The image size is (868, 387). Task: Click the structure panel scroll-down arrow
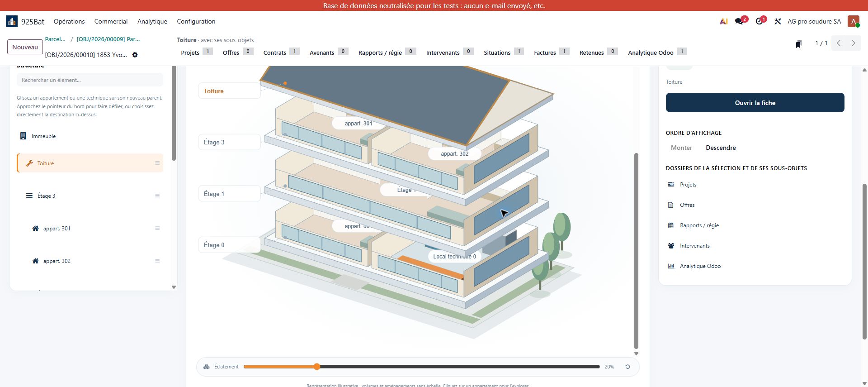pyautogui.click(x=174, y=287)
